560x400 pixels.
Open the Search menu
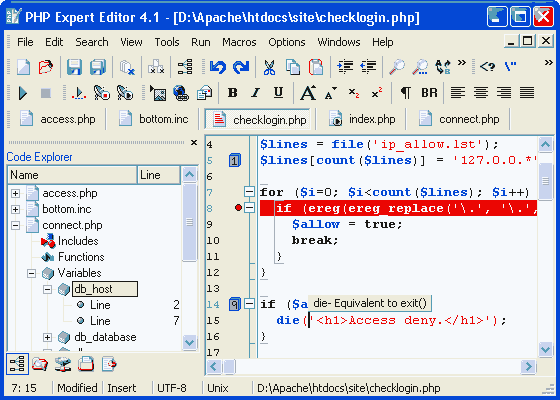pos(91,42)
